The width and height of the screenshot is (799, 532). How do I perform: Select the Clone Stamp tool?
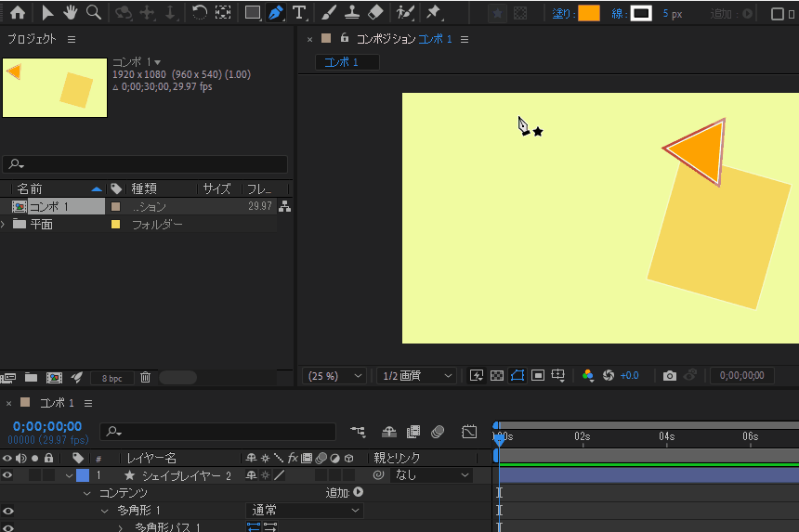(x=351, y=13)
